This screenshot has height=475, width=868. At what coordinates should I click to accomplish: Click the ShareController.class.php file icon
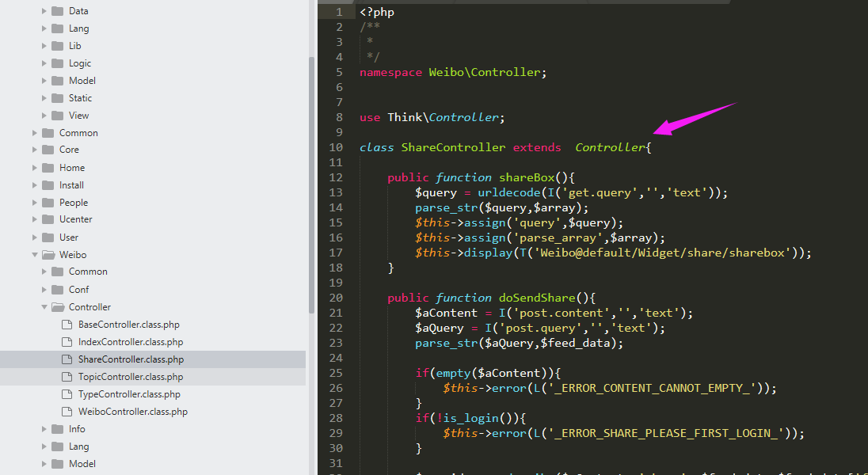point(67,359)
